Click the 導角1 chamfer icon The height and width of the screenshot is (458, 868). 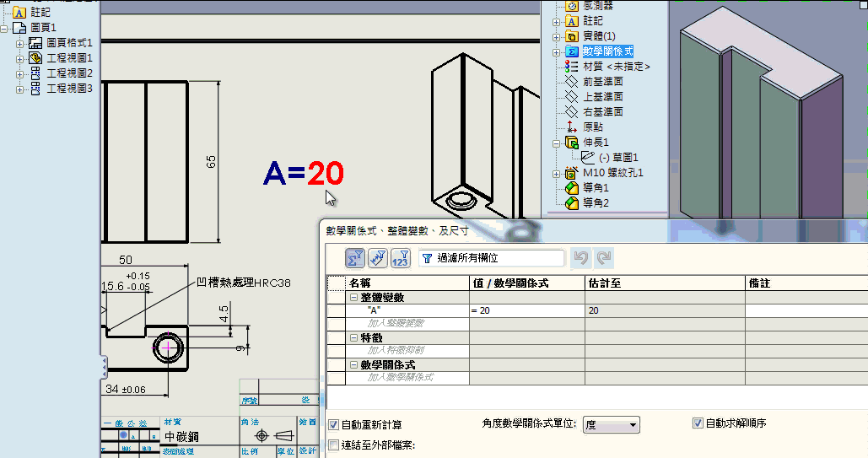coord(572,188)
